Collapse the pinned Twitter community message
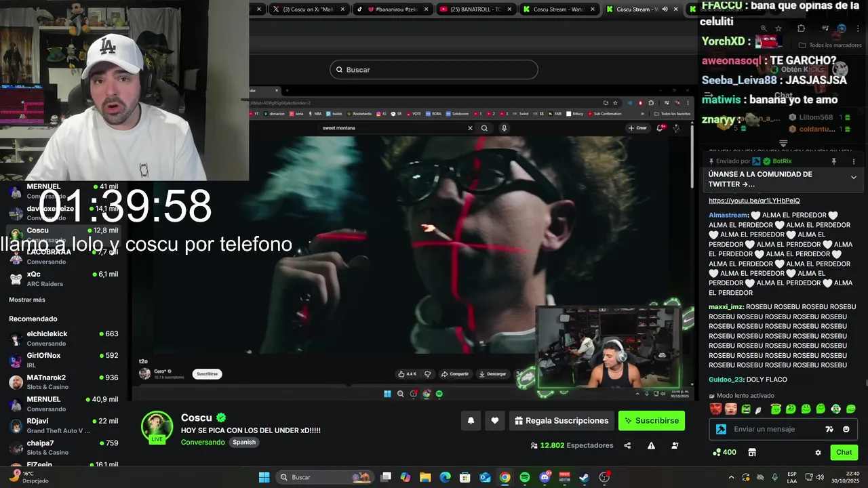 click(853, 177)
